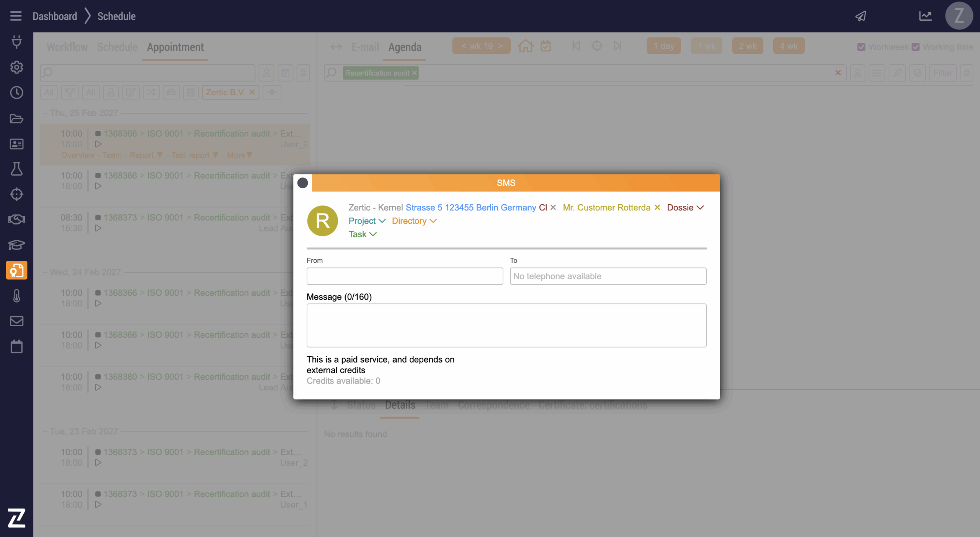Remove the Mr. Customer Rotterda tag

click(657, 207)
